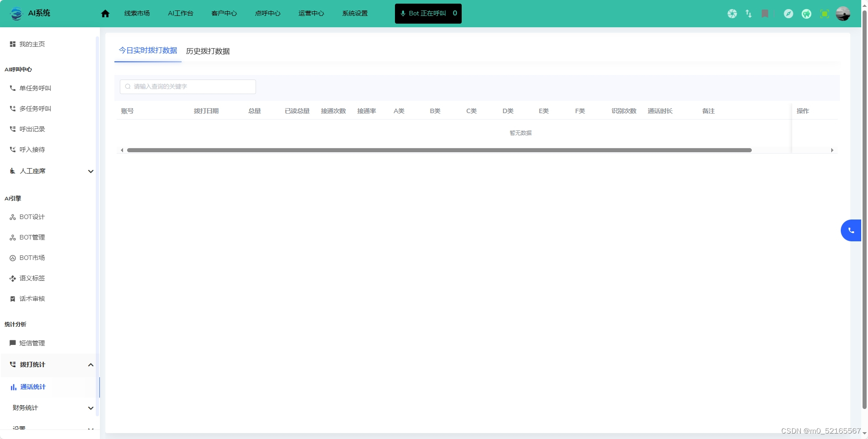Open the user avatar menu
This screenshot has width=868, height=439.
(843, 14)
